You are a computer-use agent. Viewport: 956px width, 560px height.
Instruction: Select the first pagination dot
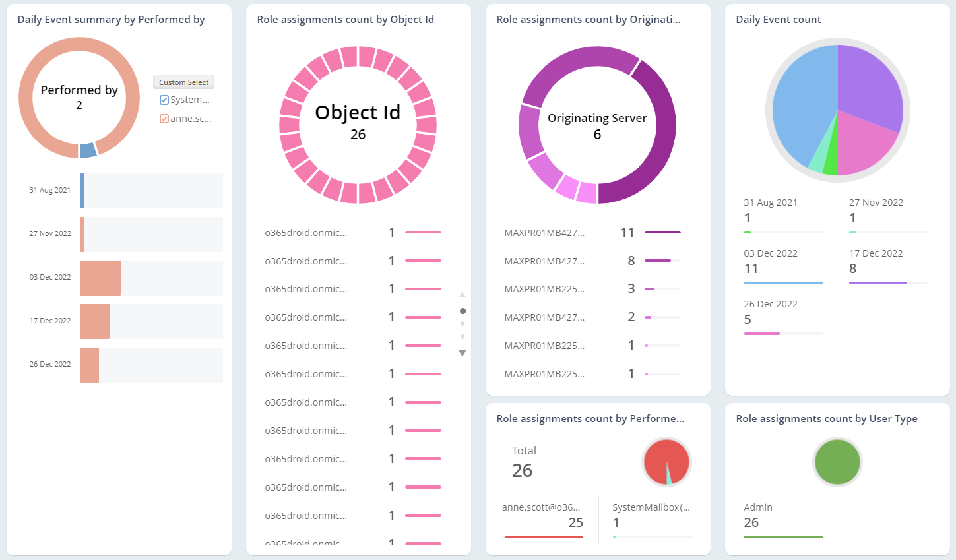click(x=462, y=311)
